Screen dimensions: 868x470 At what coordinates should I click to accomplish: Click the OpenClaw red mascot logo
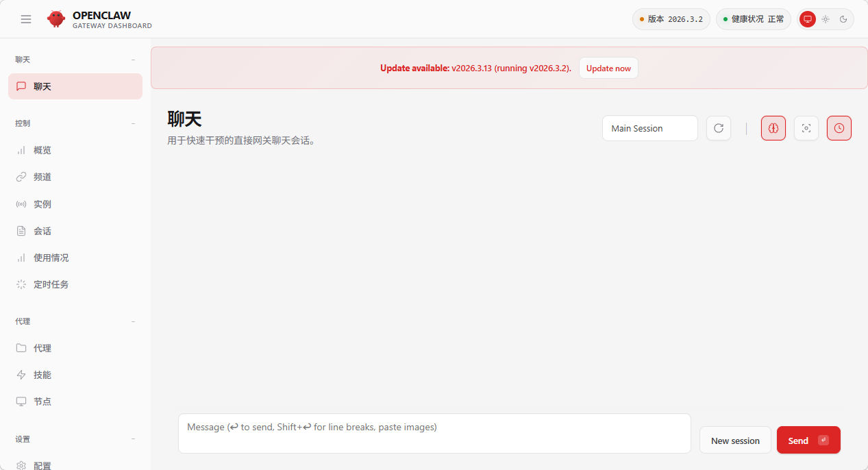coord(56,19)
